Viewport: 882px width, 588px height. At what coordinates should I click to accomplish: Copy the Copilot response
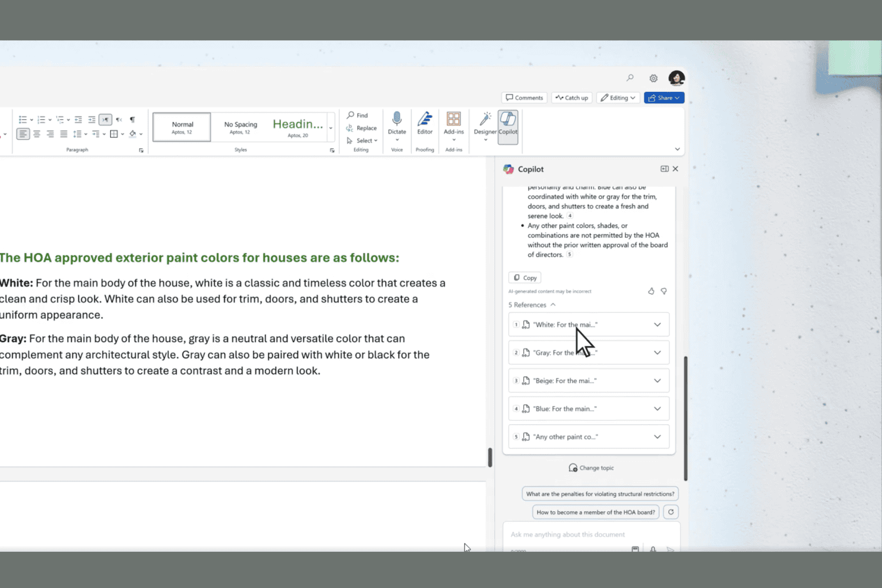click(x=525, y=278)
